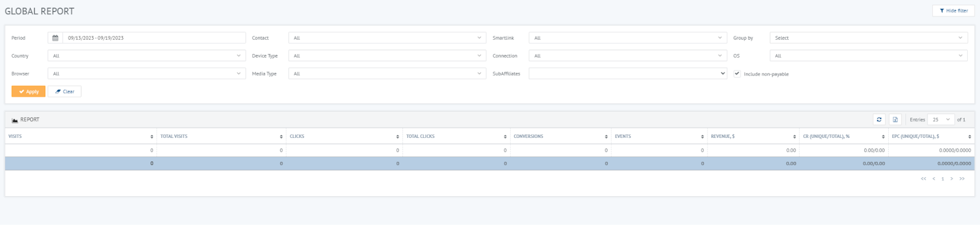
Task: Click the Period date range field
Action: click(x=154, y=38)
